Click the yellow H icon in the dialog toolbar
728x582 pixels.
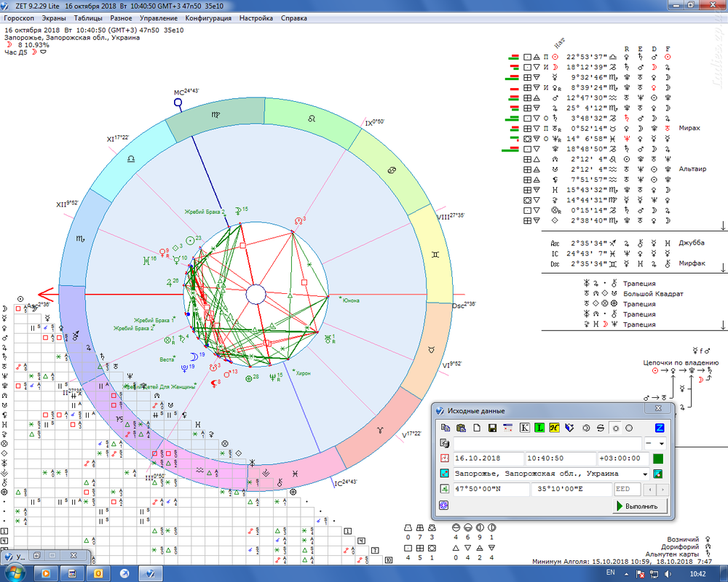(554, 428)
